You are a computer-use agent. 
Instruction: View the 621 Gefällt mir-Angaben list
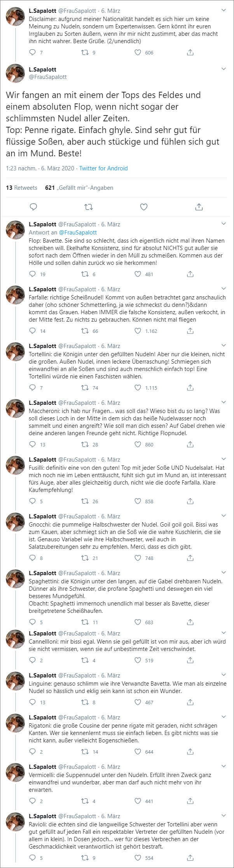click(79, 188)
